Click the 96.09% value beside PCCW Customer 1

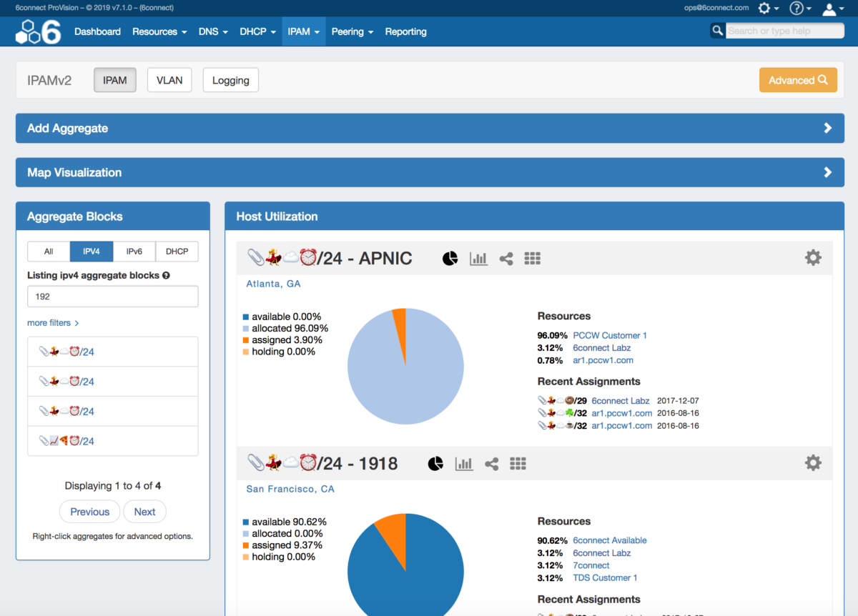[x=553, y=335]
